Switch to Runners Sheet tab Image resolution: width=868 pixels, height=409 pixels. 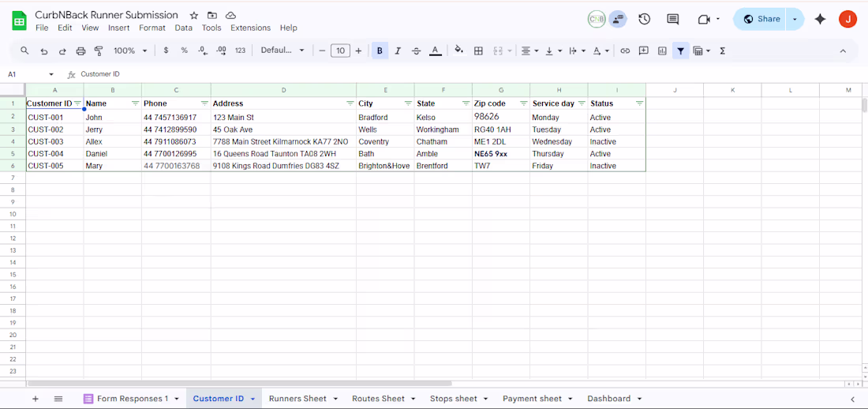click(x=303, y=399)
